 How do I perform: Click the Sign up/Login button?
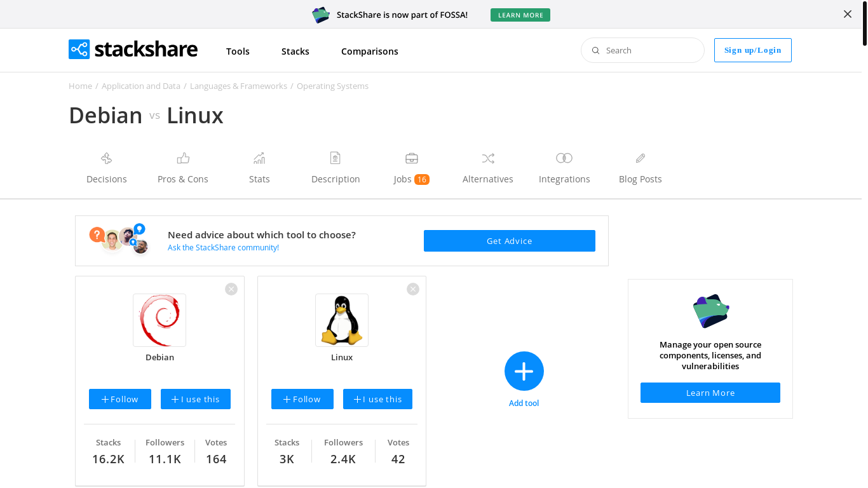click(x=753, y=50)
